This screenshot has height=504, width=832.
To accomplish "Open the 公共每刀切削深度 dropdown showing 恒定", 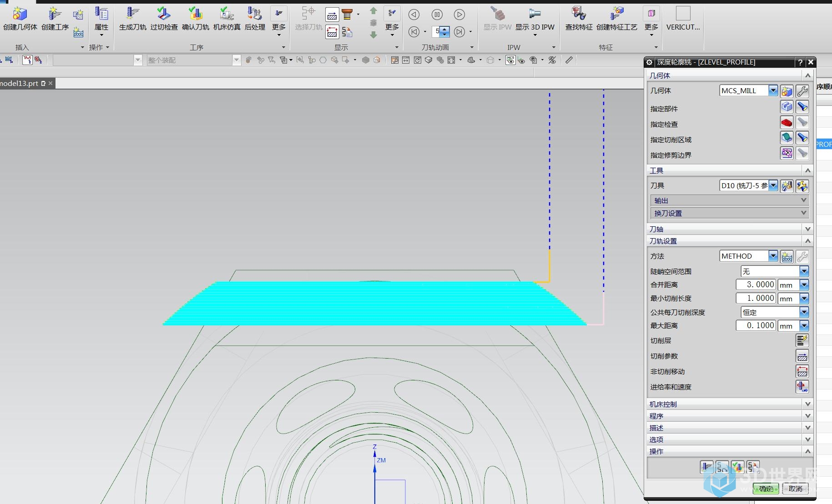I will tap(804, 312).
